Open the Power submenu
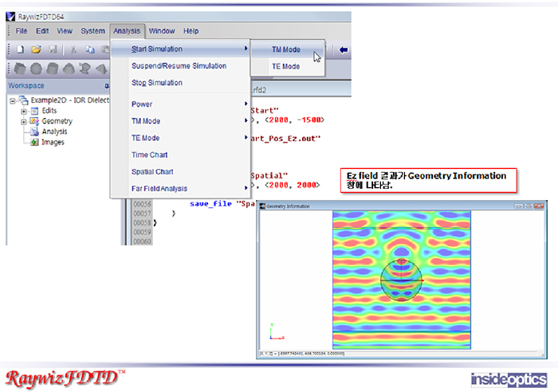558x392 pixels. coord(142,104)
